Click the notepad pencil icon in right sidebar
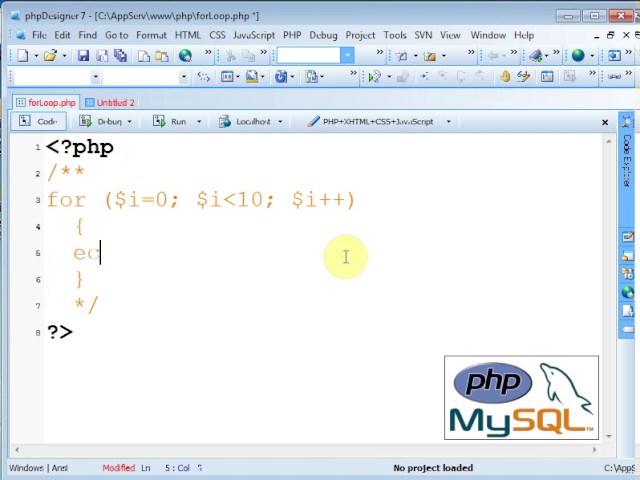 point(627,236)
